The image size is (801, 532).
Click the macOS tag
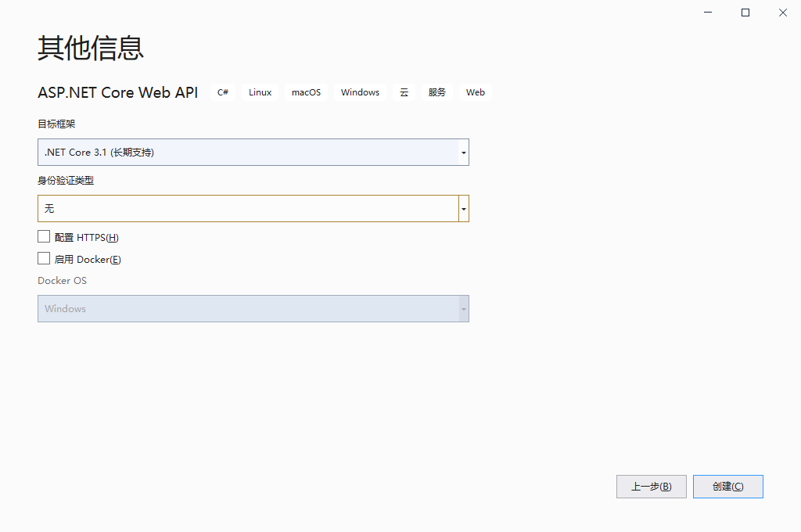point(306,92)
